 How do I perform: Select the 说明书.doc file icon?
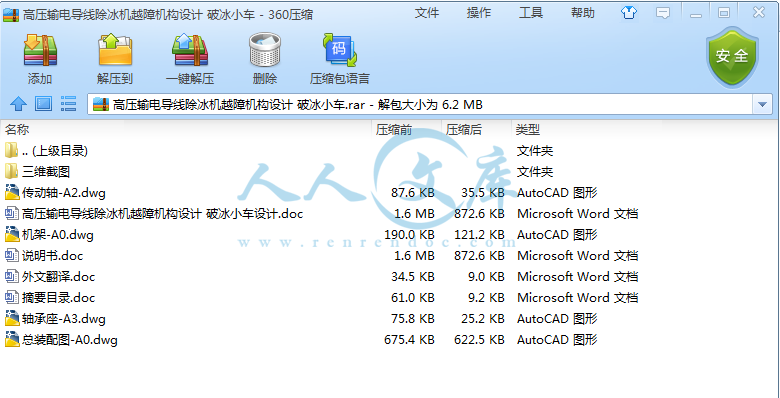click(x=11, y=256)
